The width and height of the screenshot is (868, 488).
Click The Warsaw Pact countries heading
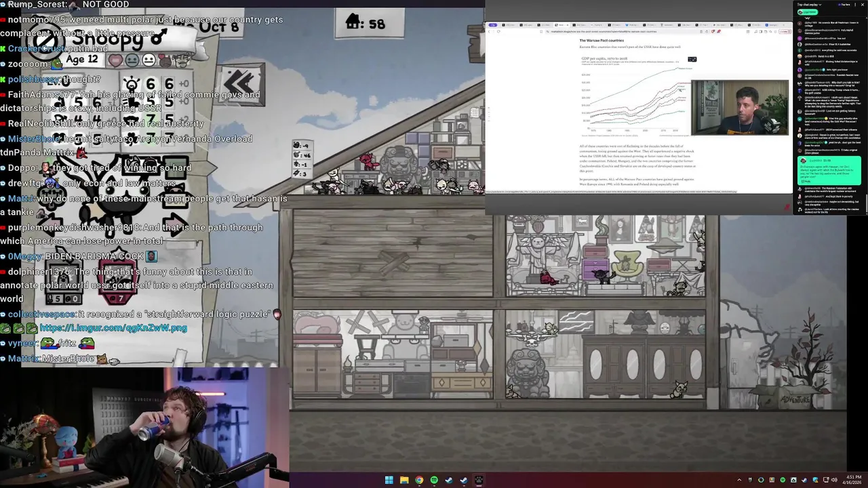point(601,40)
